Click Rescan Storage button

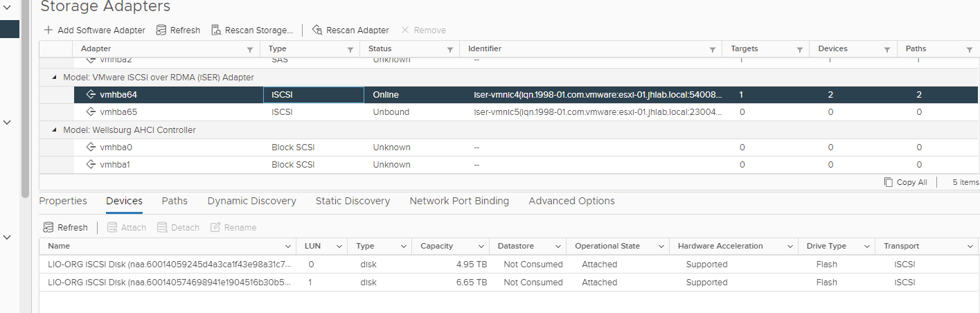[252, 30]
